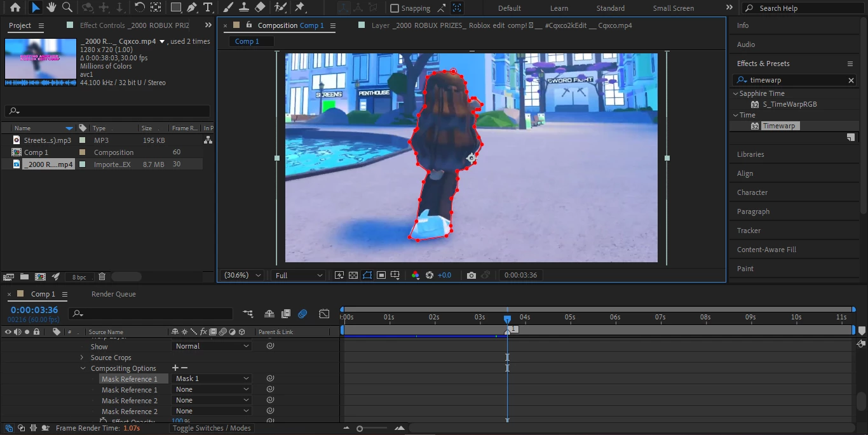Open the Tracker panel
The width and height of the screenshot is (868, 435).
coord(749,231)
